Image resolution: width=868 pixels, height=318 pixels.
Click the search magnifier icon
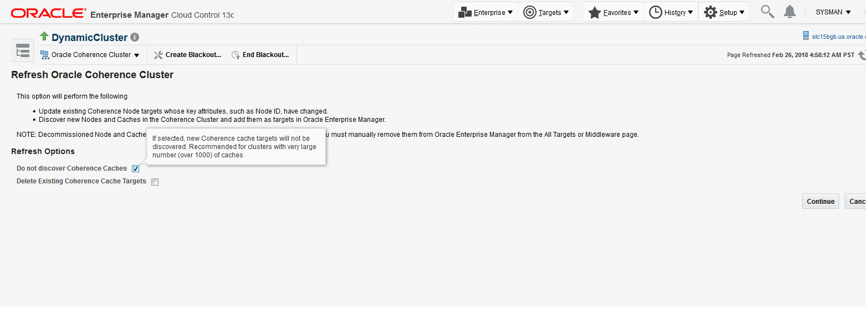pos(767,12)
